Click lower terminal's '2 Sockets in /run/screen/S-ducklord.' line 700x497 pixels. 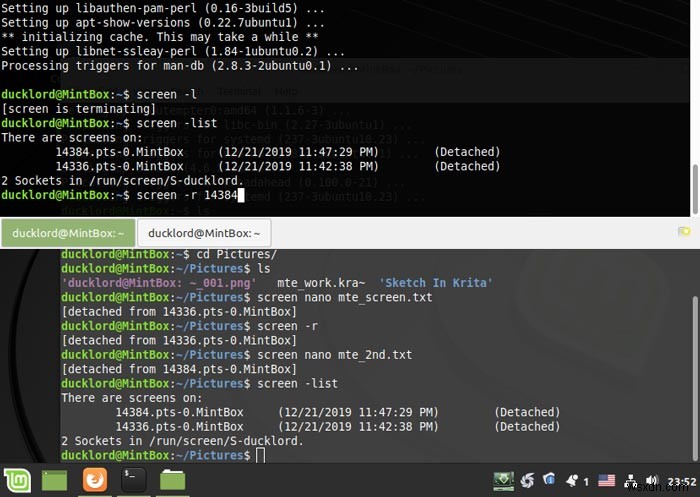click(182, 441)
